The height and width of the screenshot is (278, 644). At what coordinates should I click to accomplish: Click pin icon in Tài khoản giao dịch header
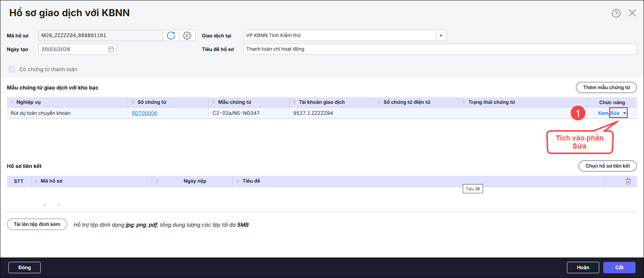click(x=294, y=102)
